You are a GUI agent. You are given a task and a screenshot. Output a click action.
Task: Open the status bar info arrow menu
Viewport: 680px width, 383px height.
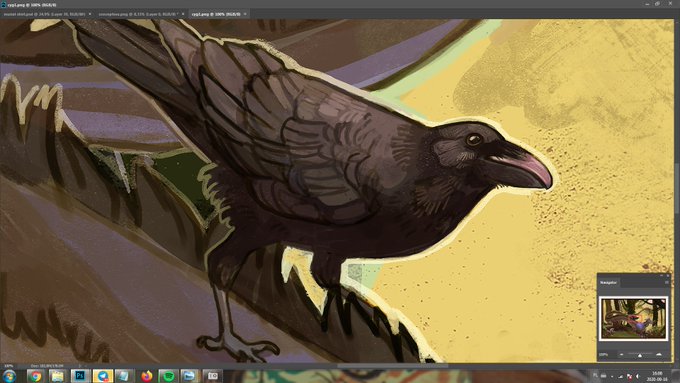(79, 366)
